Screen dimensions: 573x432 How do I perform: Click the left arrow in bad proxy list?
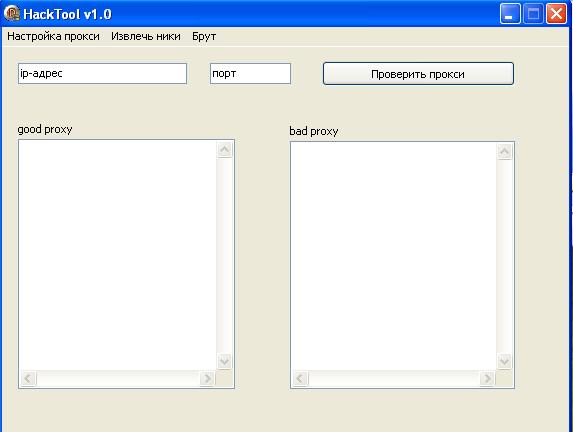pos(300,378)
